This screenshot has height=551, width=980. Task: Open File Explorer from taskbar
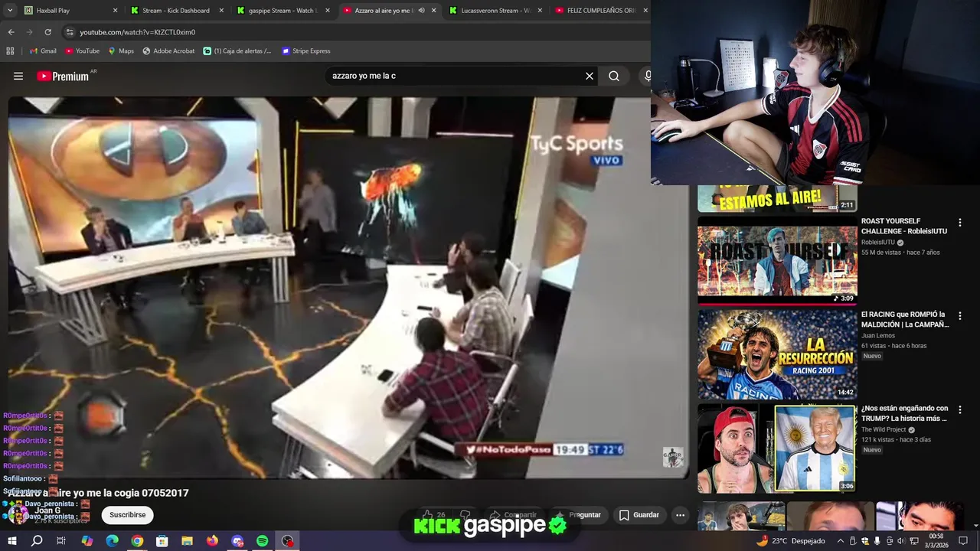pyautogui.click(x=187, y=541)
